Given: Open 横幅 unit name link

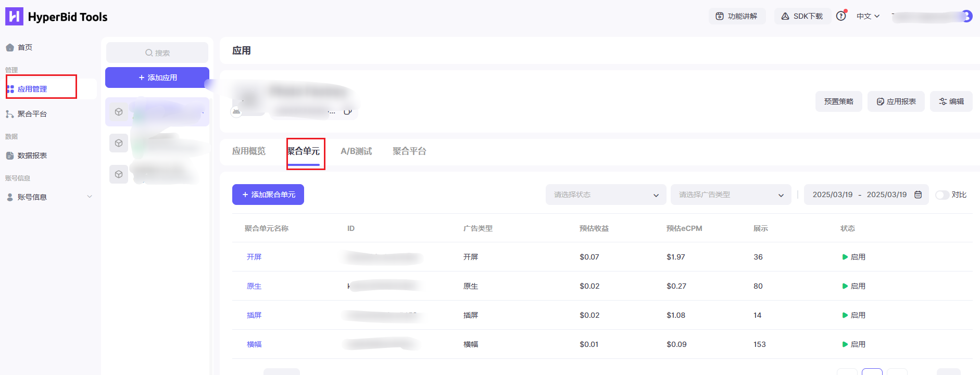Looking at the screenshot, I should pyautogui.click(x=254, y=344).
